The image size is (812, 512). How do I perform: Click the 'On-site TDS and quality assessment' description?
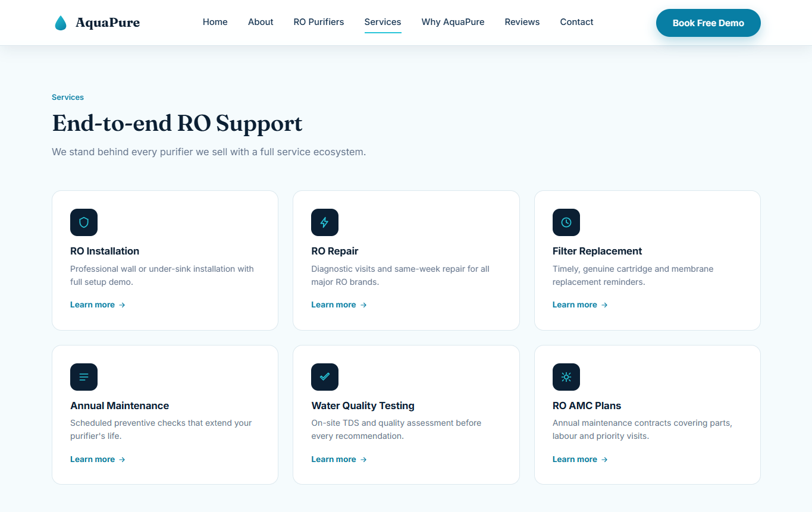(x=396, y=429)
